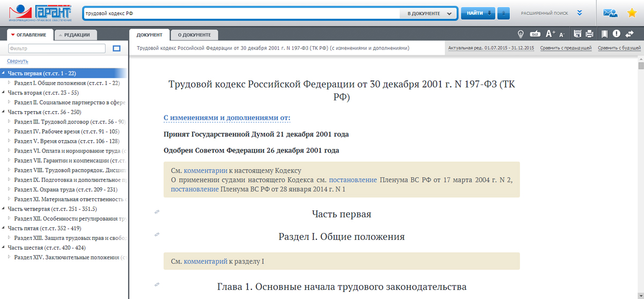The width and height of the screenshot is (644, 299).
Task: Click the lightbulb hint icon
Action: 520,34
